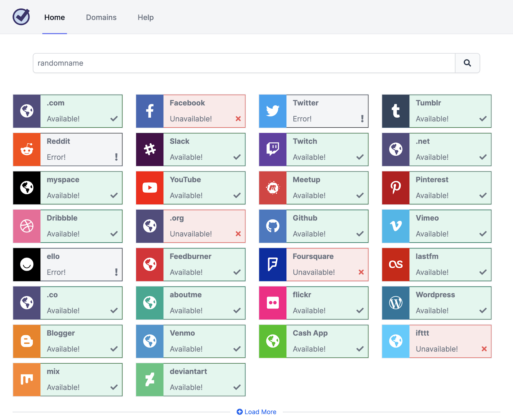Image resolution: width=513 pixels, height=420 pixels.
Task: Click the Tumblr logo icon
Action: [x=395, y=111]
